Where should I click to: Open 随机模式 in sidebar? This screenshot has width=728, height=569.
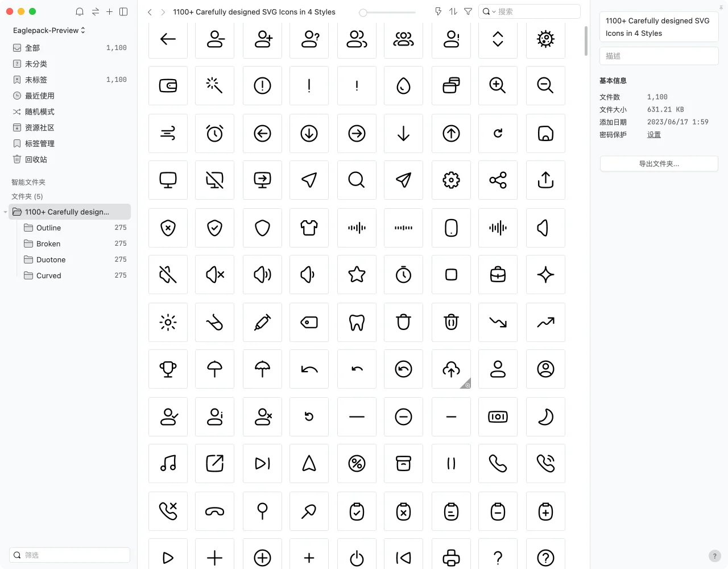click(x=69, y=112)
